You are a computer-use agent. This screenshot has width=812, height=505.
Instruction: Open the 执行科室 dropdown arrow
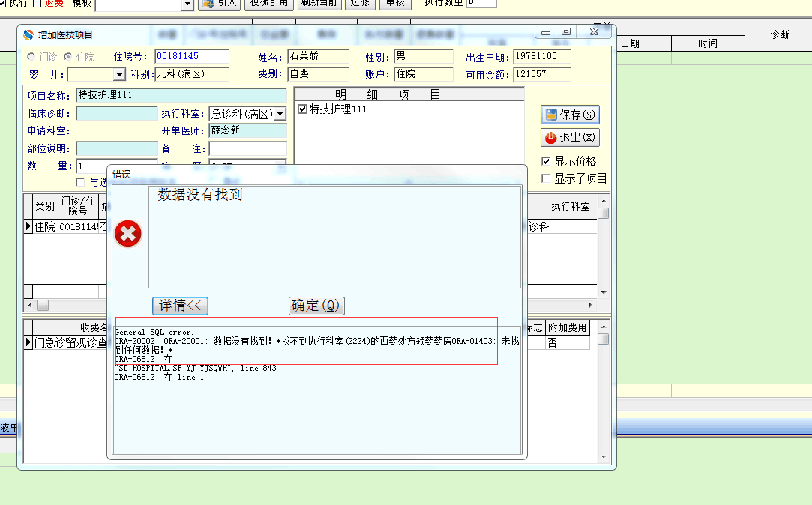280,114
